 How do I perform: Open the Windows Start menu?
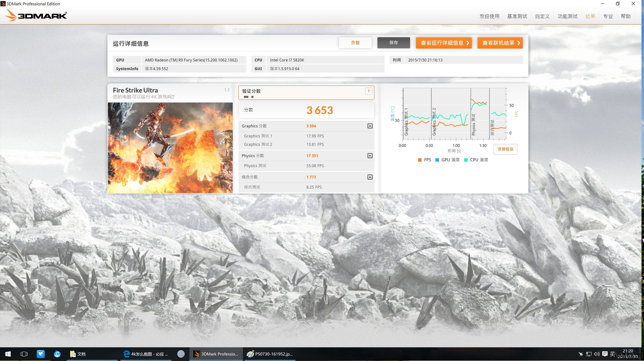8,354
